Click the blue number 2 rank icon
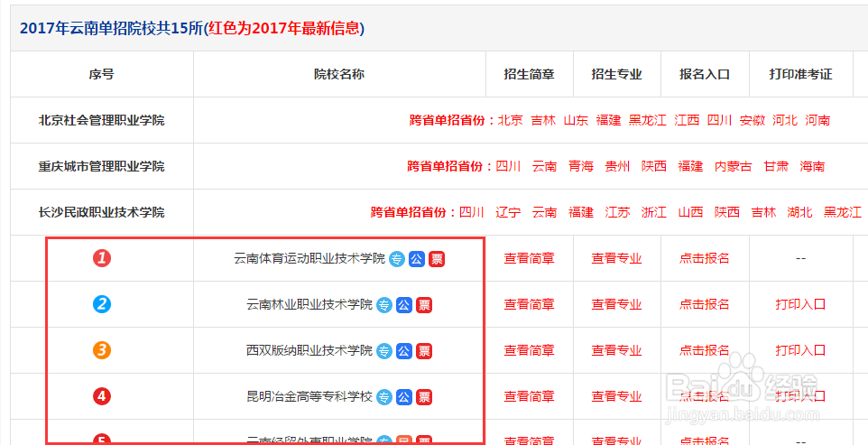Image resolution: width=868 pixels, height=445 pixels. (102, 304)
